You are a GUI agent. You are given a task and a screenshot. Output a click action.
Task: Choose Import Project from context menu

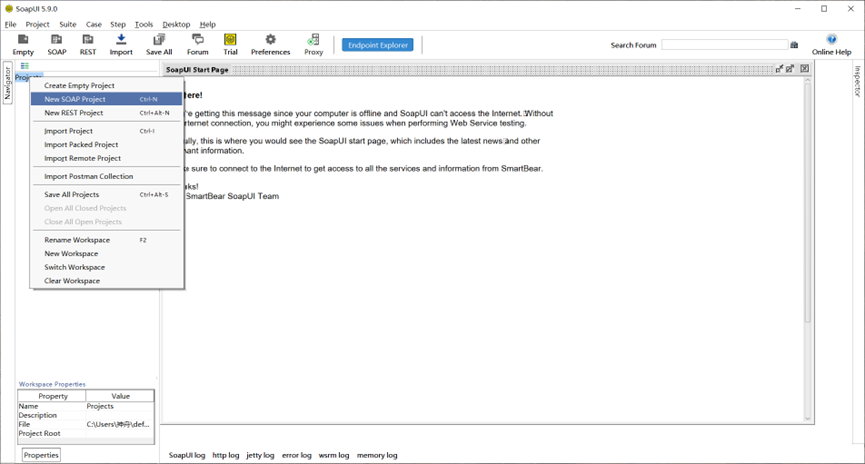tap(106, 131)
